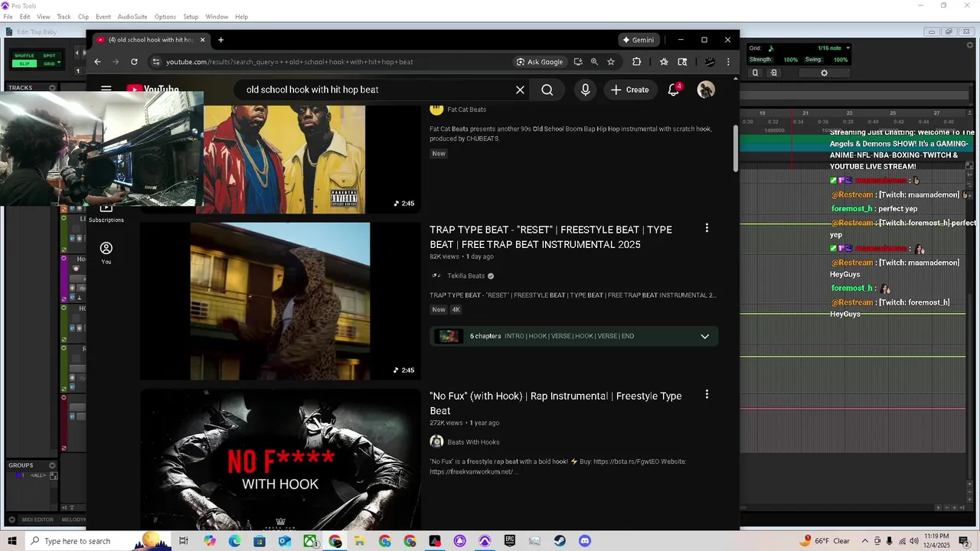Open the File menu in Pro Tools

click(x=8, y=17)
